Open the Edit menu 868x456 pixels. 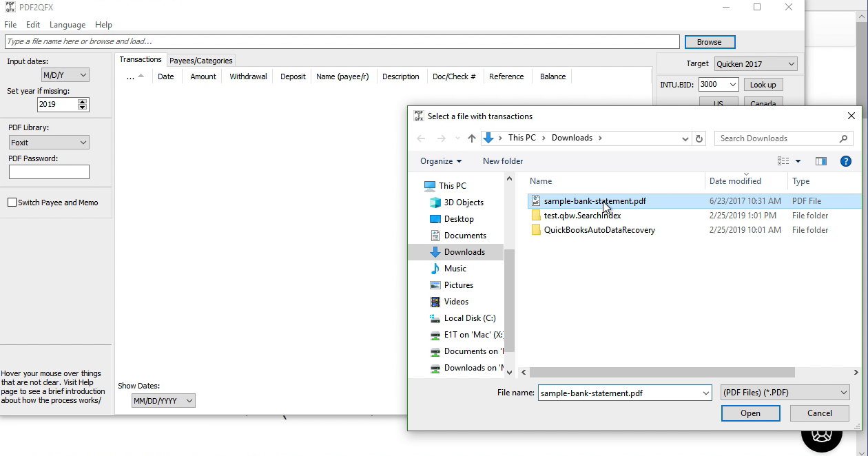33,25
